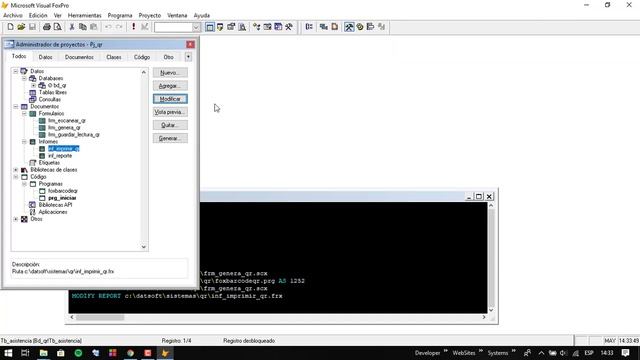Click the New file toolbar icon
This screenshot has width=640, height=360.
[x=10, y=27]
